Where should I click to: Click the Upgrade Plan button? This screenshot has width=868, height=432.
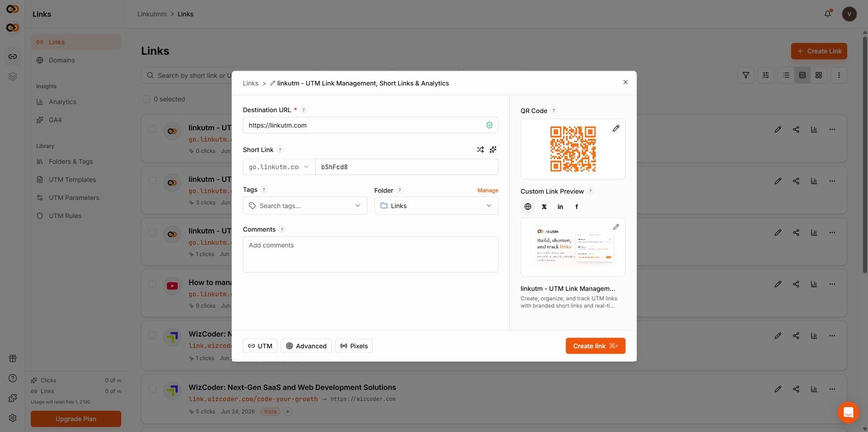pyautogui.click(x=76, y=419)
